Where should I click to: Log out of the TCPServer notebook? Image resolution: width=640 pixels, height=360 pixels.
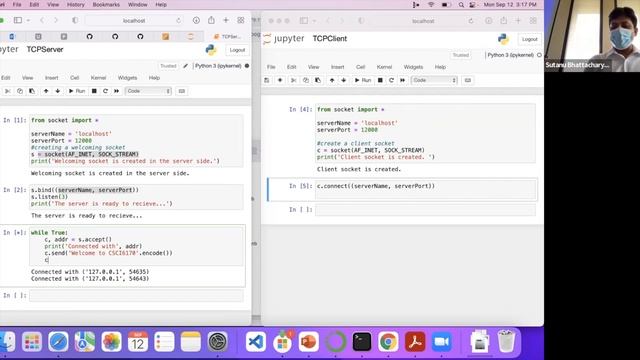pyautogui.click(x=237, y=50)
